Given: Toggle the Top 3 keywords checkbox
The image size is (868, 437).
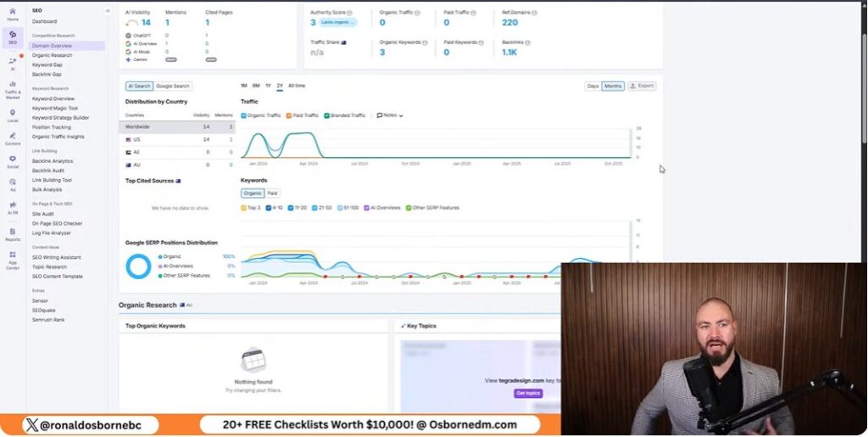Looking at the screenshot, I should [243, 208].
